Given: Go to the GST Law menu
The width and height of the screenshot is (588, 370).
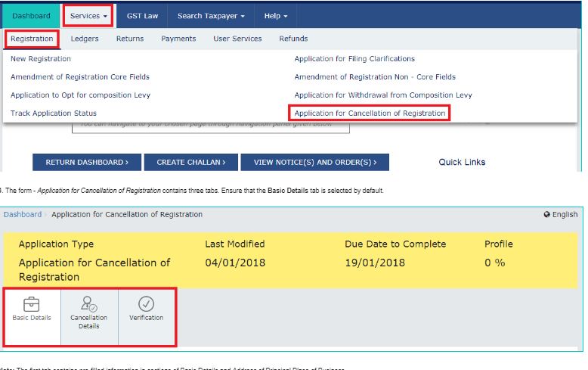Looking at the screenshot, I should pos(142,16).
